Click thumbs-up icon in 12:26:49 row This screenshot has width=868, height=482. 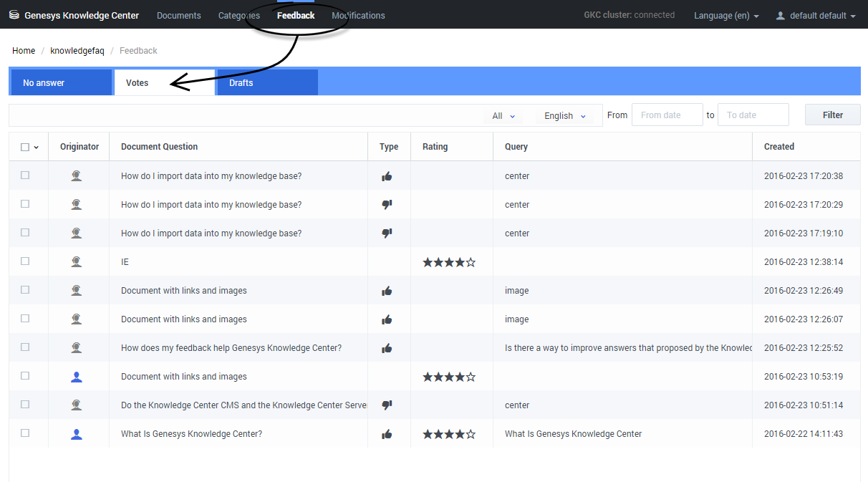(387, 291)
